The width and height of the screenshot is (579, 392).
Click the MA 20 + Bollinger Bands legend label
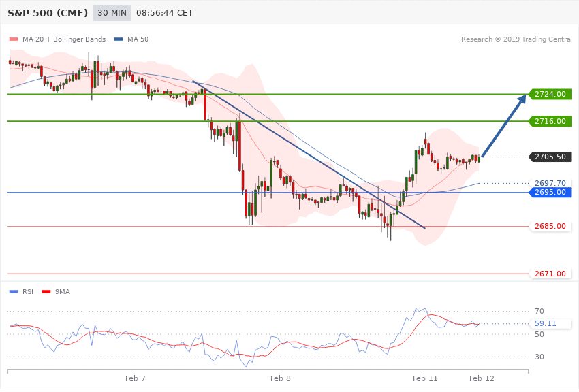64,39
